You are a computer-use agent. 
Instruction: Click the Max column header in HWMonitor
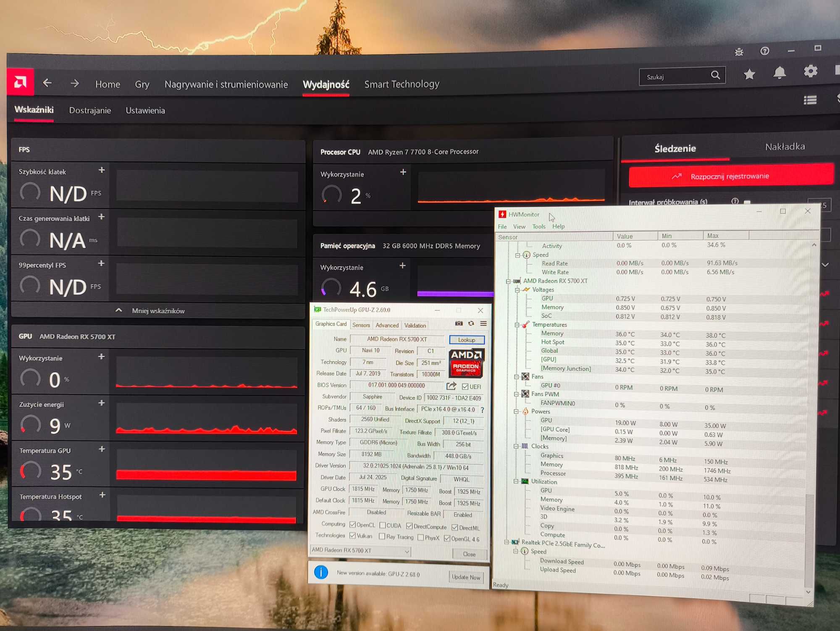[x=725, y=236]
